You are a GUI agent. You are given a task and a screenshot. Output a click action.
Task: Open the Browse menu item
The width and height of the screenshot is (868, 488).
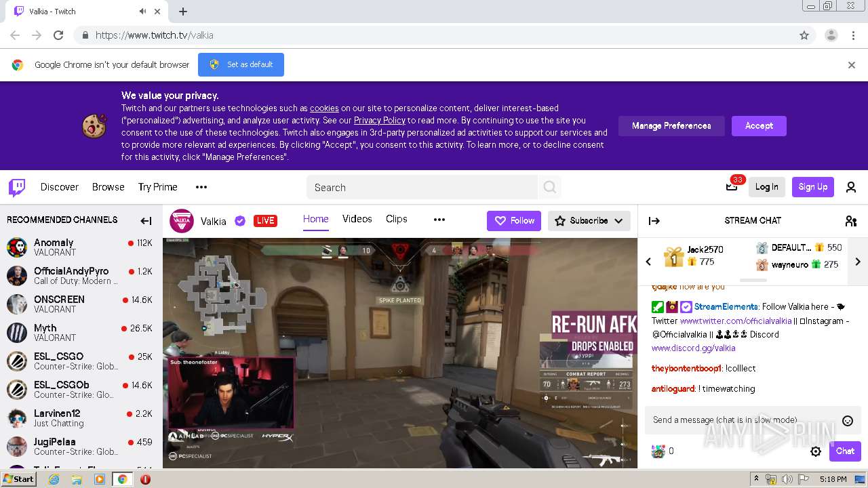pos(108,187)
